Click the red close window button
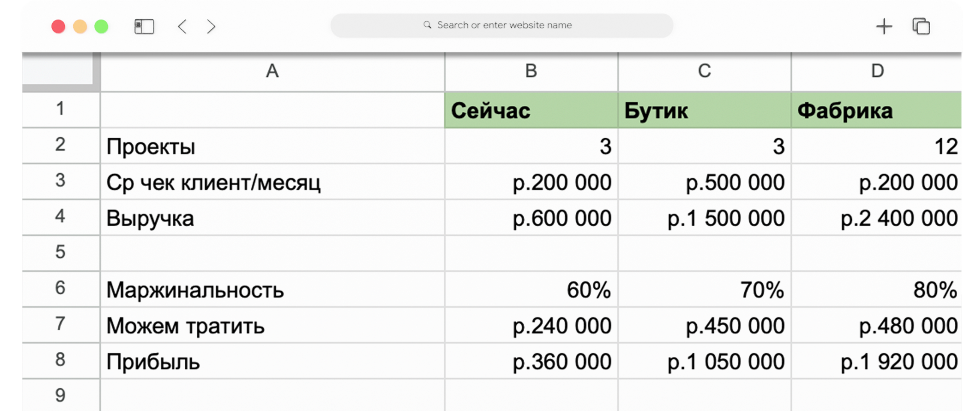The height and width of the screenshot is (411, 980). (58, 27)
